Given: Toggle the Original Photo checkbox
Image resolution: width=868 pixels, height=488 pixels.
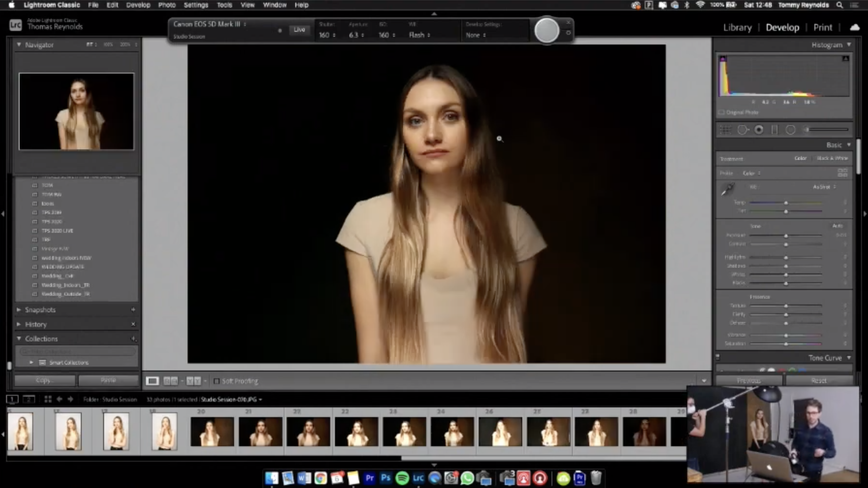Looking at the screenshot, I should pos(721,112).
